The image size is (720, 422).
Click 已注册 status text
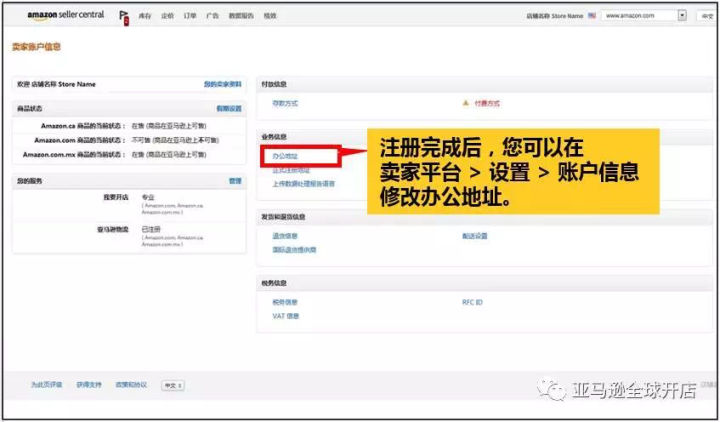pyautogui.click(x=151, y=229)
